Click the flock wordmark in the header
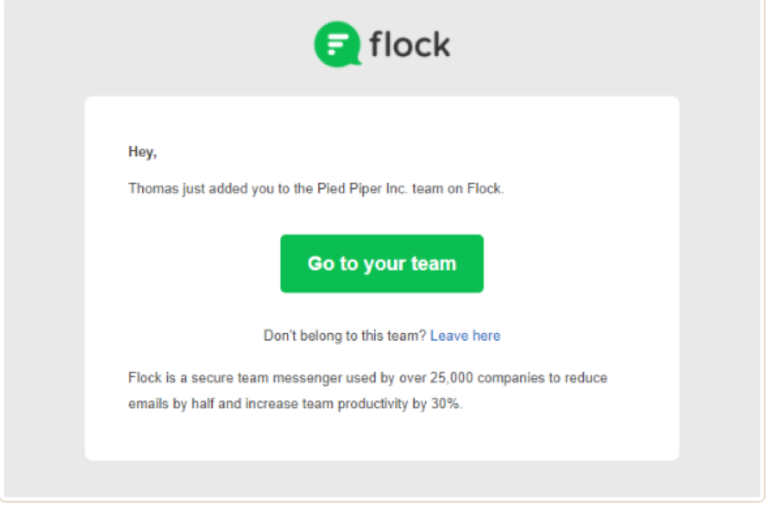The height and width of the screenshot is (505, 768). pyautogui.click(x=409, y=44)
